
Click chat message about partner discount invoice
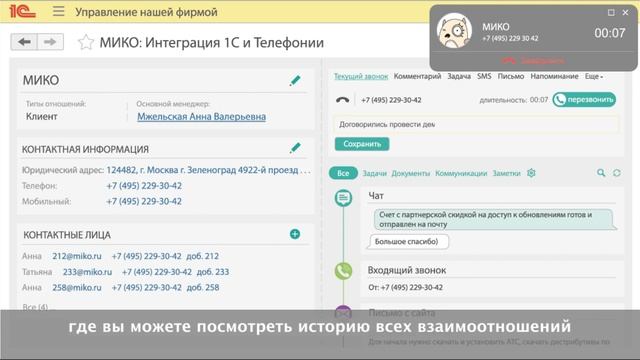tap(494, 220)
